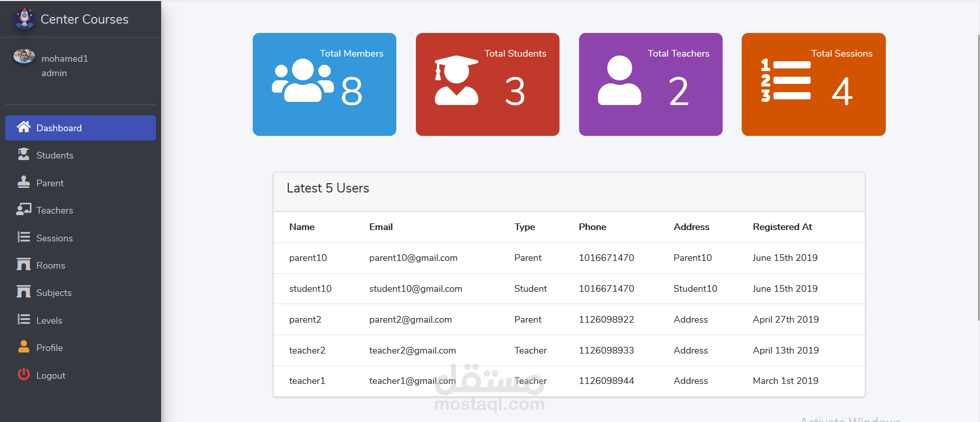The image size is (980, 422).
Task: Click the Student type cell for student10
Action: coord(530,289)
